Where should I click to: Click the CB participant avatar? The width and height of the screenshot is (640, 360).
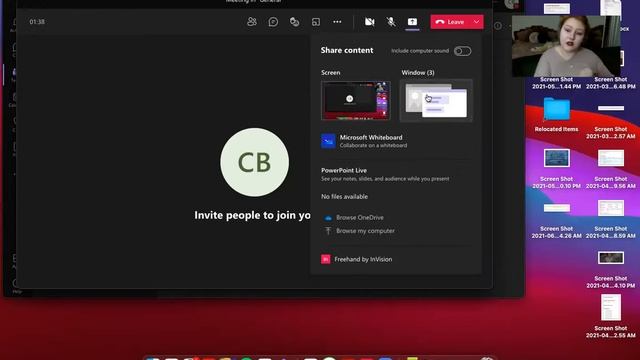tap(255, 162)
